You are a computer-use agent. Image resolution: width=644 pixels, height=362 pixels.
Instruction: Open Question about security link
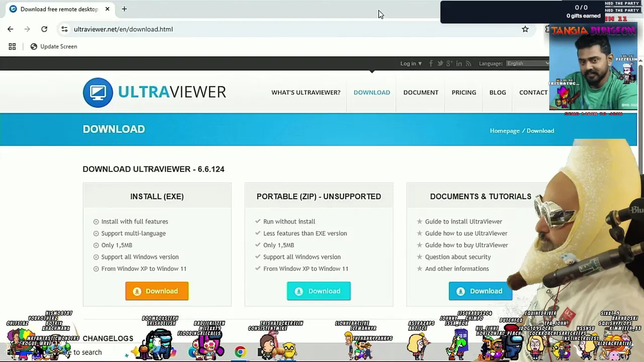pyautogui.click(x=458, y=257)
